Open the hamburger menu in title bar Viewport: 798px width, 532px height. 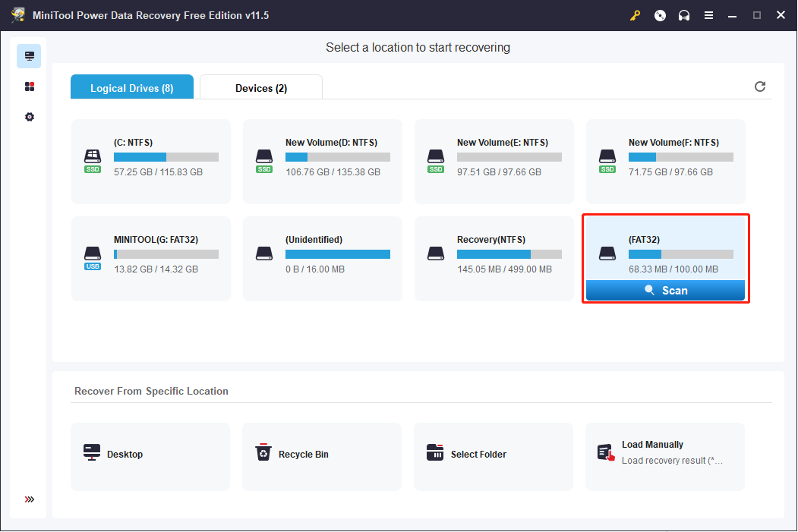708,15
